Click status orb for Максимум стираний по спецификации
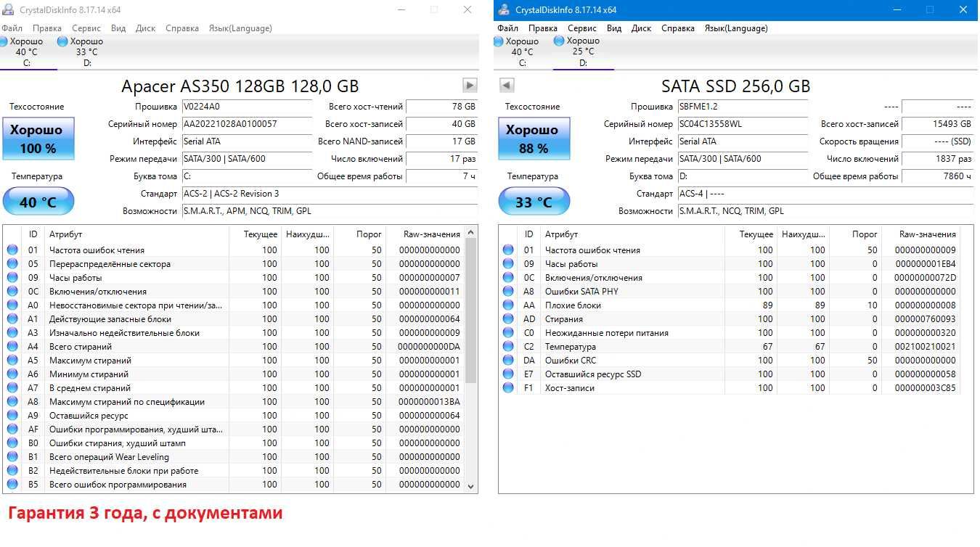980x547 pixels. coord(12,402)
